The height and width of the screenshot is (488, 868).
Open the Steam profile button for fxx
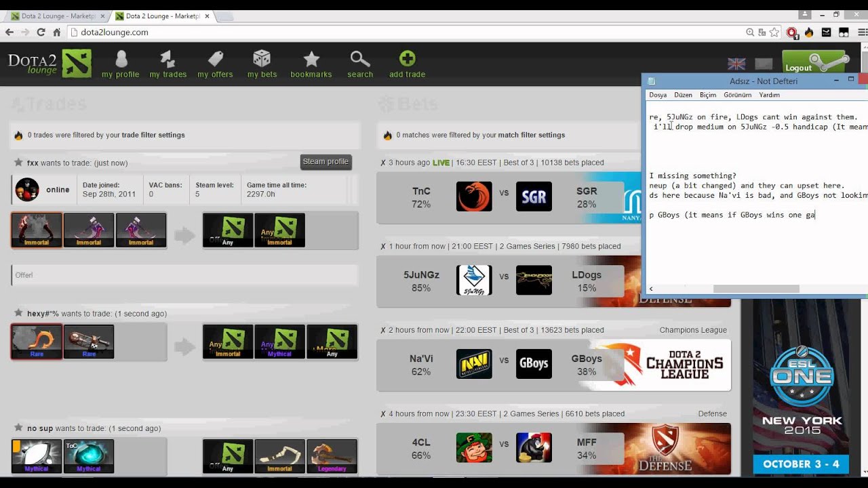[x=325, y=161]
